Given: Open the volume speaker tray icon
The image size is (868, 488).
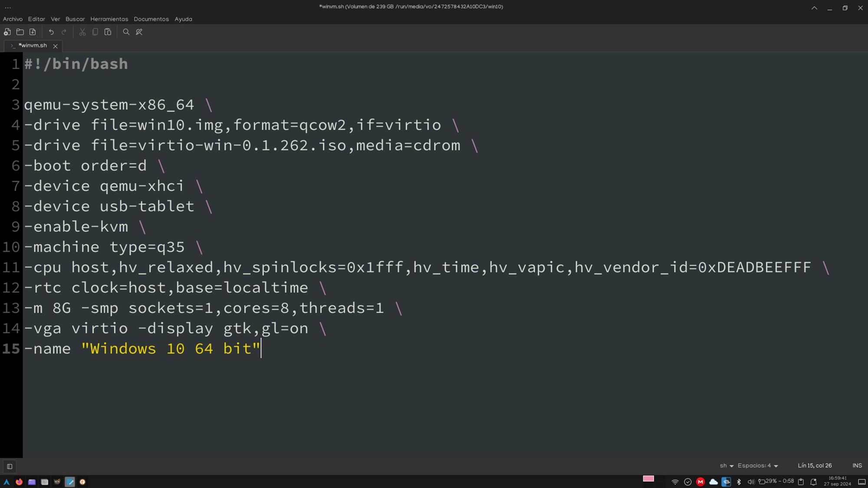Looking at the screenshot, I should tap(751, 482).
